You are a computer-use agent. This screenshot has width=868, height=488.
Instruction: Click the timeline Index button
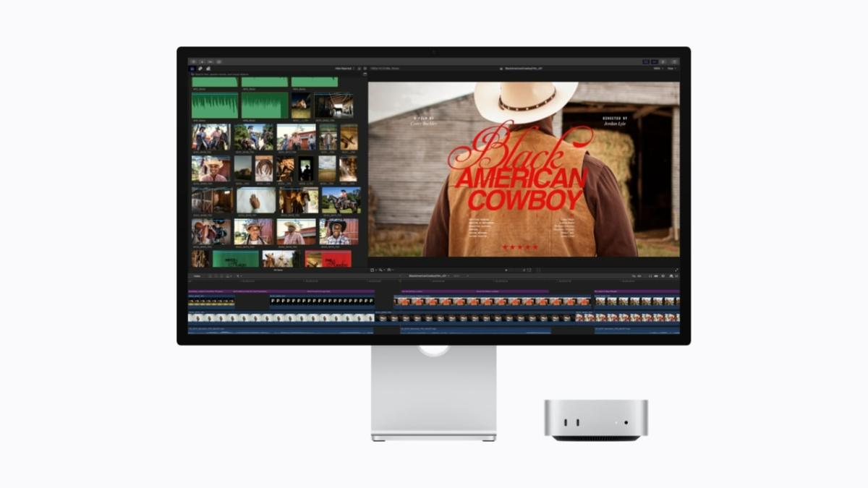[197, 275]
